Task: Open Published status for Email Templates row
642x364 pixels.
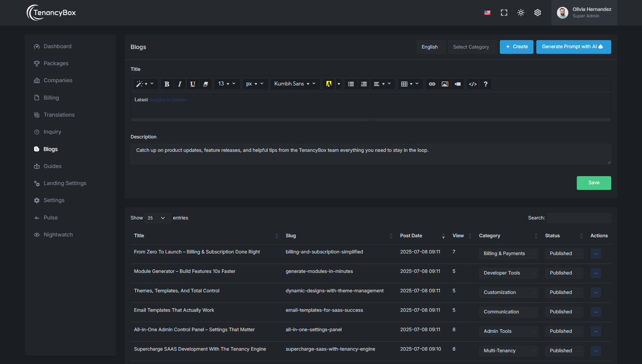Action: [x=564, y=312]
